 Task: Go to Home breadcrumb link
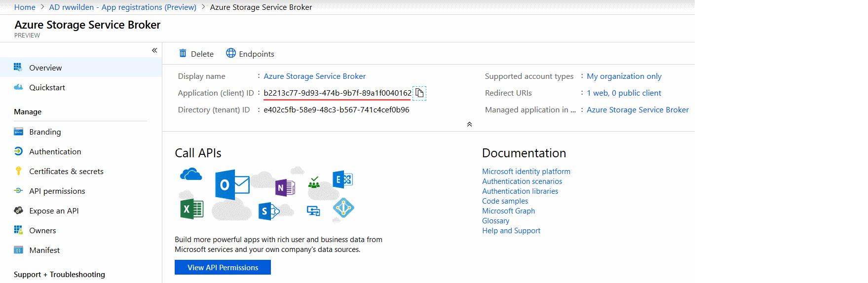25,7
